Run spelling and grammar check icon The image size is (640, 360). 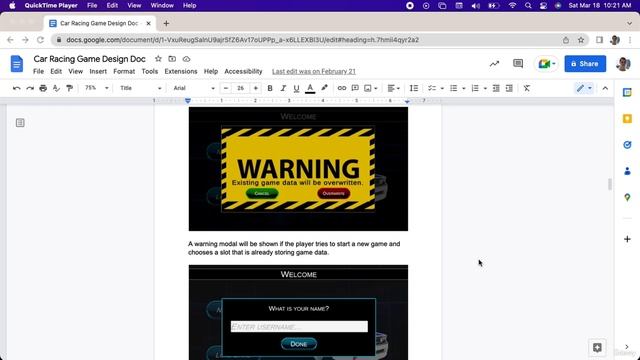56,88
